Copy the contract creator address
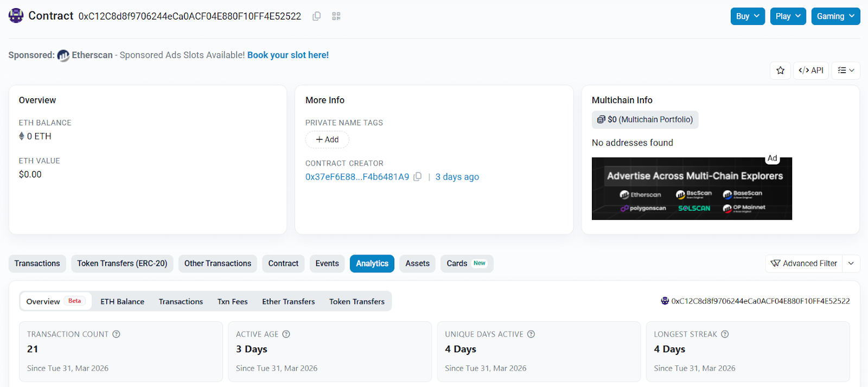 click(x=417, y=177)
